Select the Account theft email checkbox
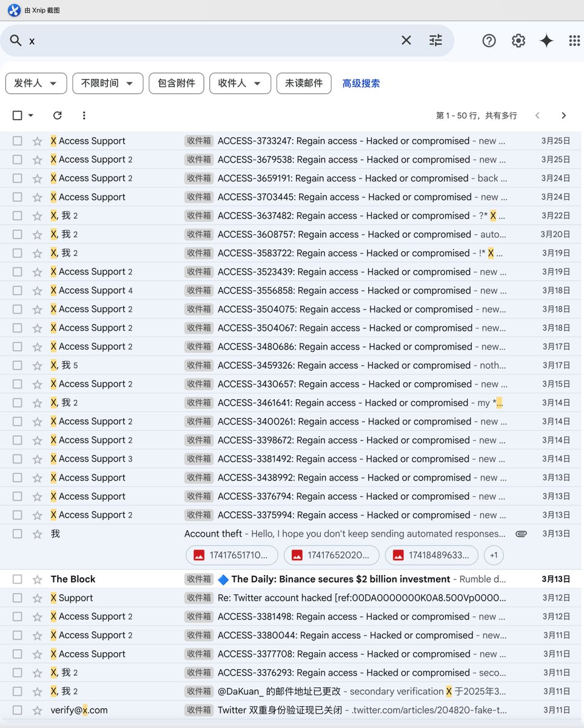Screen dimensions: 584x728 click(x=18, y=534)
